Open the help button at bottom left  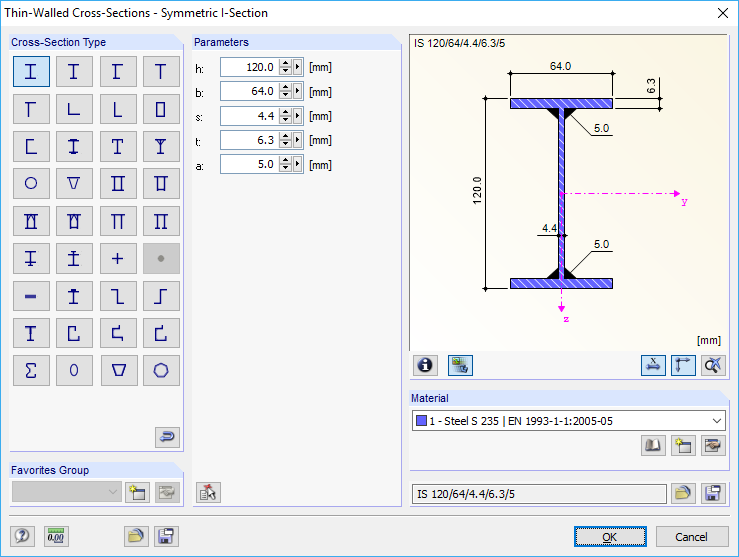click(x=22, y=536)
